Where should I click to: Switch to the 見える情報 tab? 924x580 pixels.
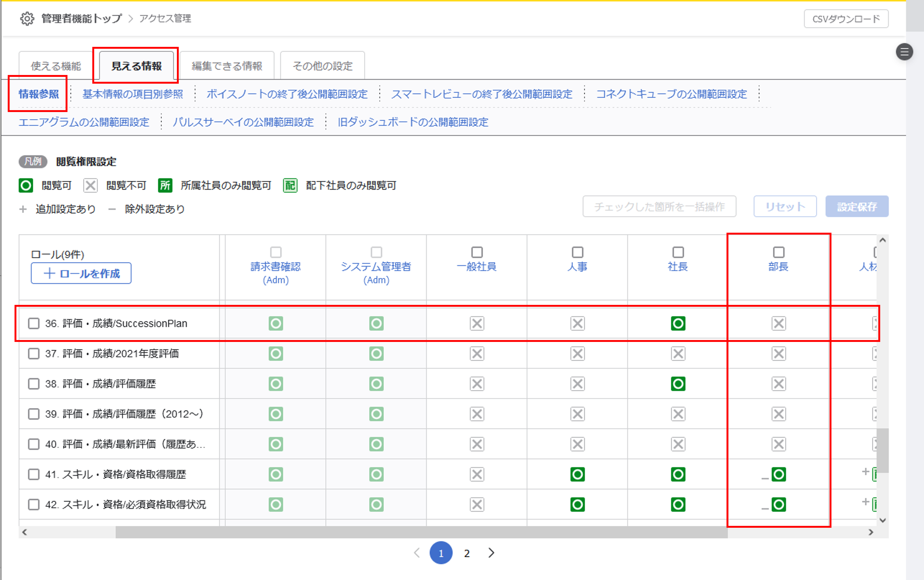[x=136, y=66]
